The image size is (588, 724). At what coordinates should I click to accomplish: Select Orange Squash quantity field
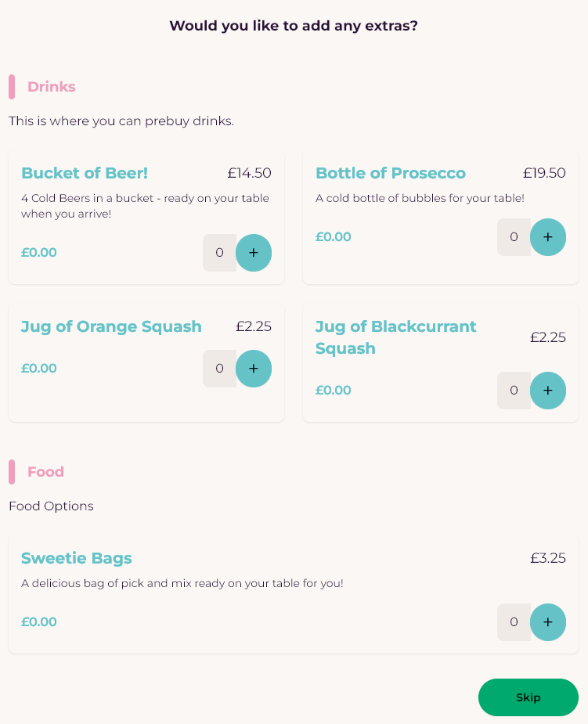click(x=219, y=369)
